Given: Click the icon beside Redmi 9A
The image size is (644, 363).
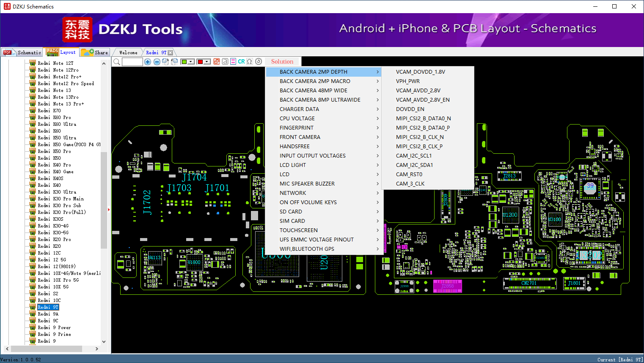Looking at the screenshot, I should [33, 314].
